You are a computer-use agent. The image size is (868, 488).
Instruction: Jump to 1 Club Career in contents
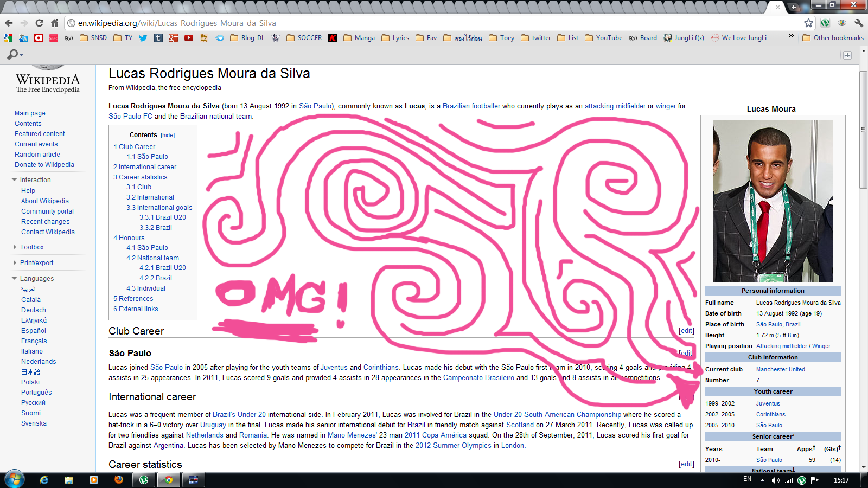tap(135, 147)
